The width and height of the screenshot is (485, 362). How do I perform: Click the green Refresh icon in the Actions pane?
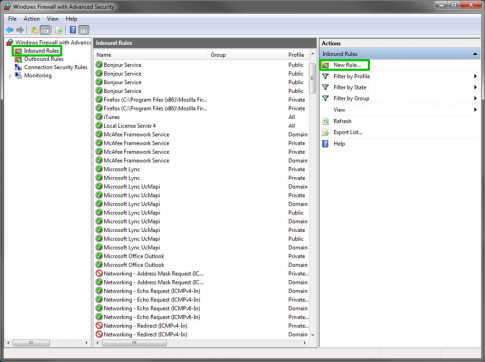326,121
